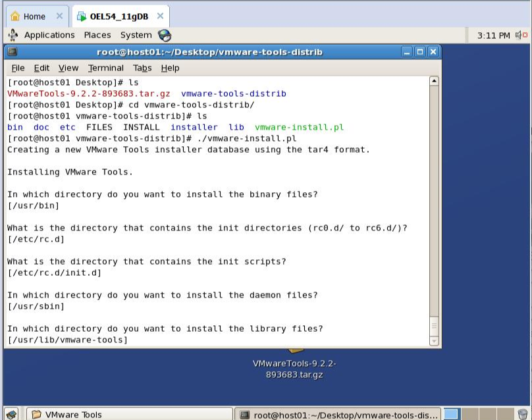Click the [/etc/rc.d/init.d] default path
Screen dimensions: 532x420
[x=54, y=273]
